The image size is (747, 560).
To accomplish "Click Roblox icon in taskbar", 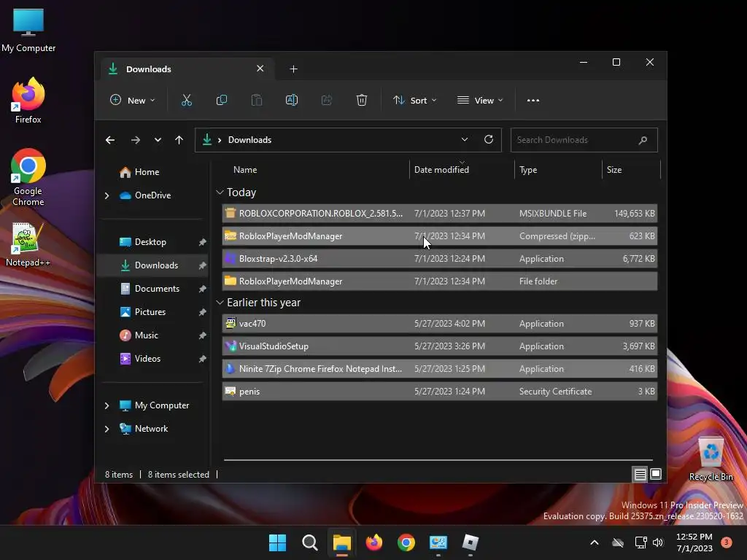I will point(471,542).
